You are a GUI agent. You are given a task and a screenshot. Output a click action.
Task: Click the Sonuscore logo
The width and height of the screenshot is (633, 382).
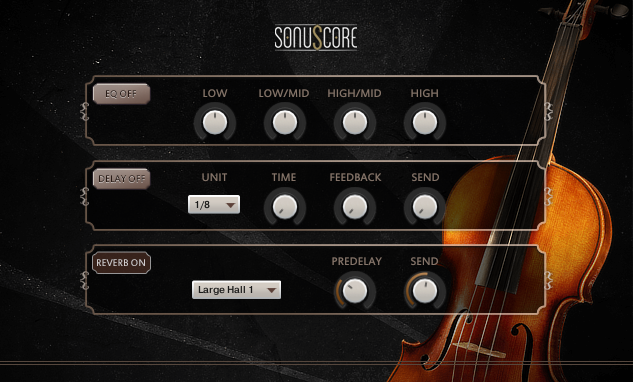coord(316,38)
